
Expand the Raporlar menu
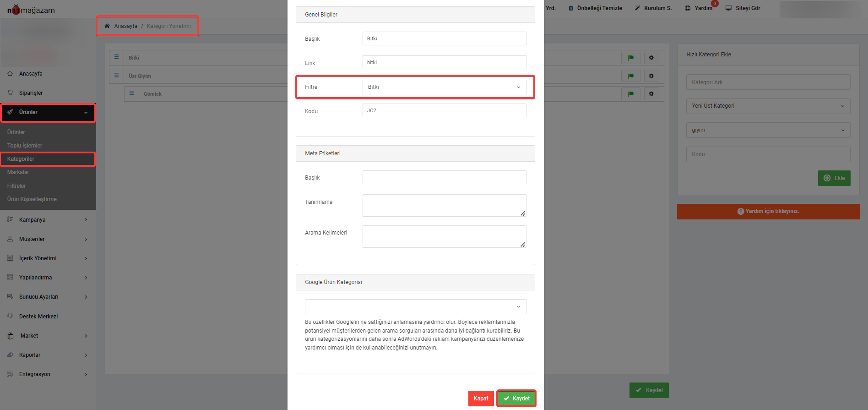(x=48, y=355)
